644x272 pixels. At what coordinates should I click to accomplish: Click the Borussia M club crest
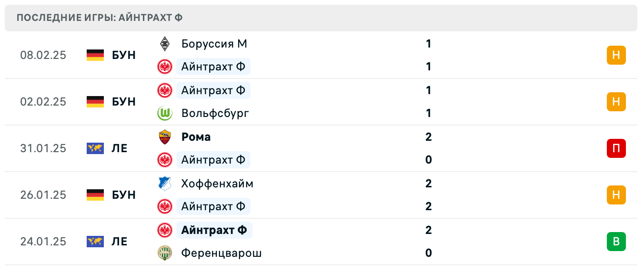tap(165, 44)
